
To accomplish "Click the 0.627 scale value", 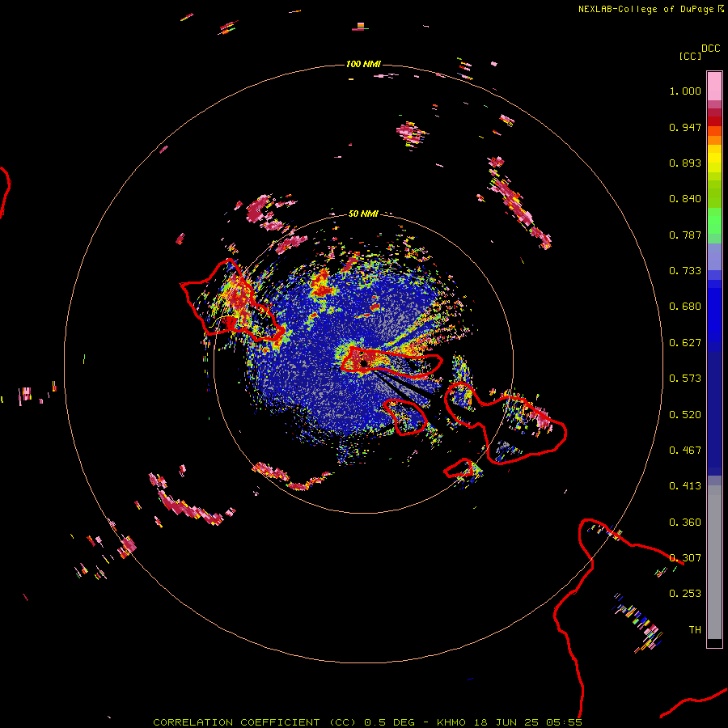I will tap(685, 343).
